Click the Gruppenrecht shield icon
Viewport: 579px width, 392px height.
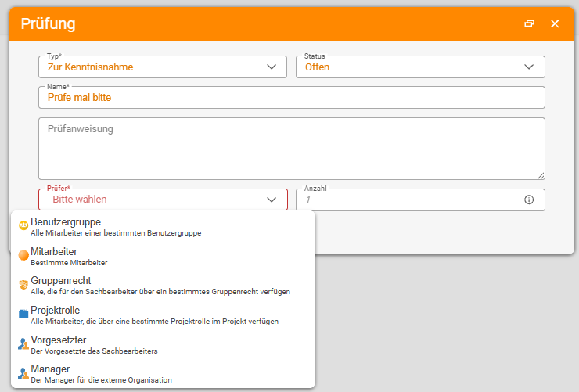click(23, 285)
